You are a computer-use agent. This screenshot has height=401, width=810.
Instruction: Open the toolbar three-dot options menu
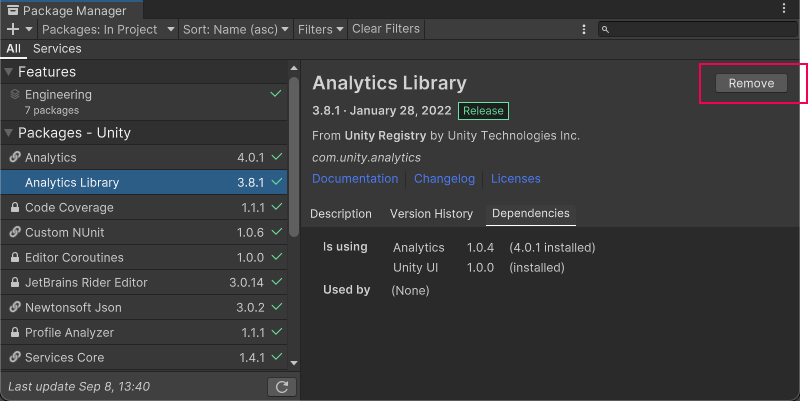(584, 30)
